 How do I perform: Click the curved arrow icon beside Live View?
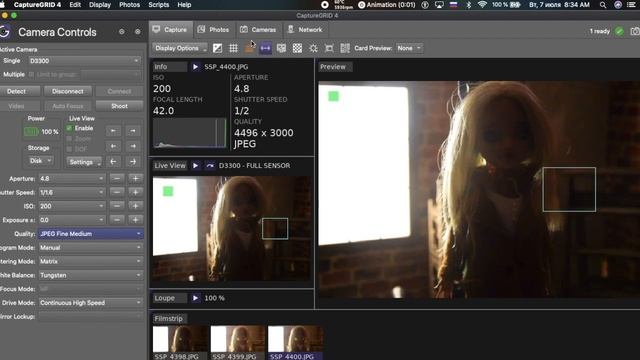[x=210, y=165]
